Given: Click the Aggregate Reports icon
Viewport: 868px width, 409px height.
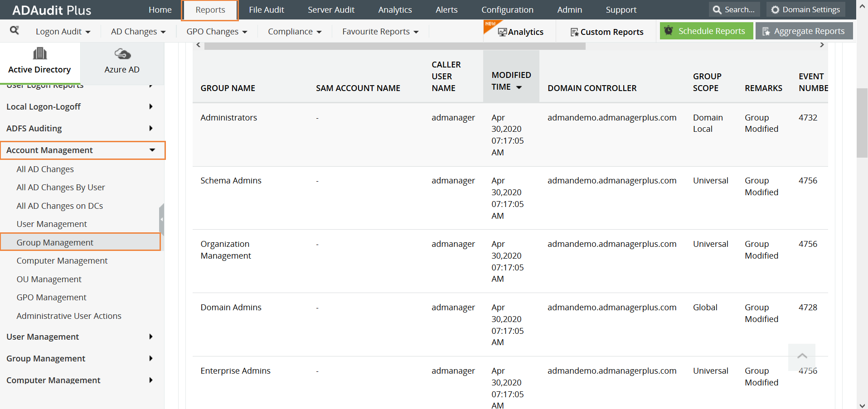Looking at the screenshot, I should pyautogui.click(x=766, y=31).
